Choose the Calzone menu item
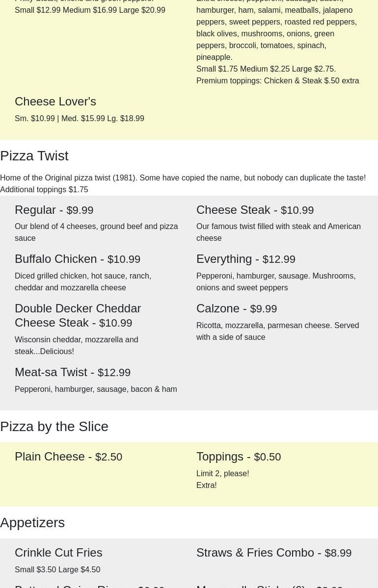The width and height of the screenshot is (378, 588). 237,308
